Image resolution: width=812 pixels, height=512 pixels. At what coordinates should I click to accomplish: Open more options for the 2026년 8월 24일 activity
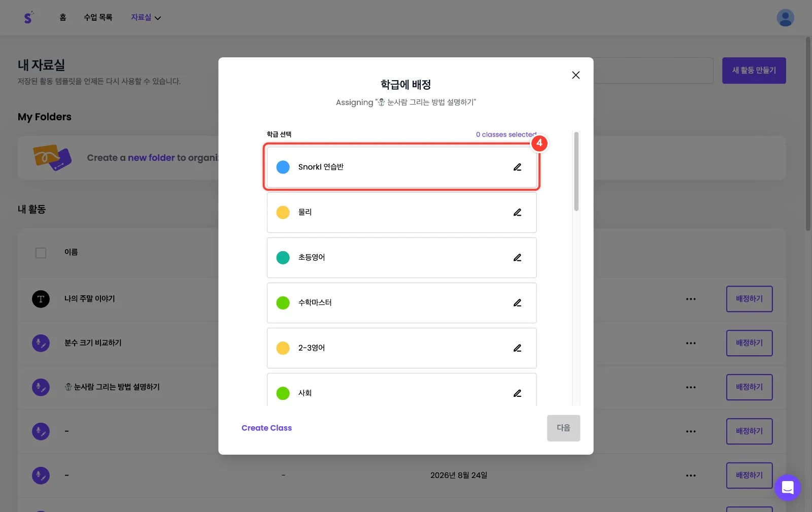(691, 475)
